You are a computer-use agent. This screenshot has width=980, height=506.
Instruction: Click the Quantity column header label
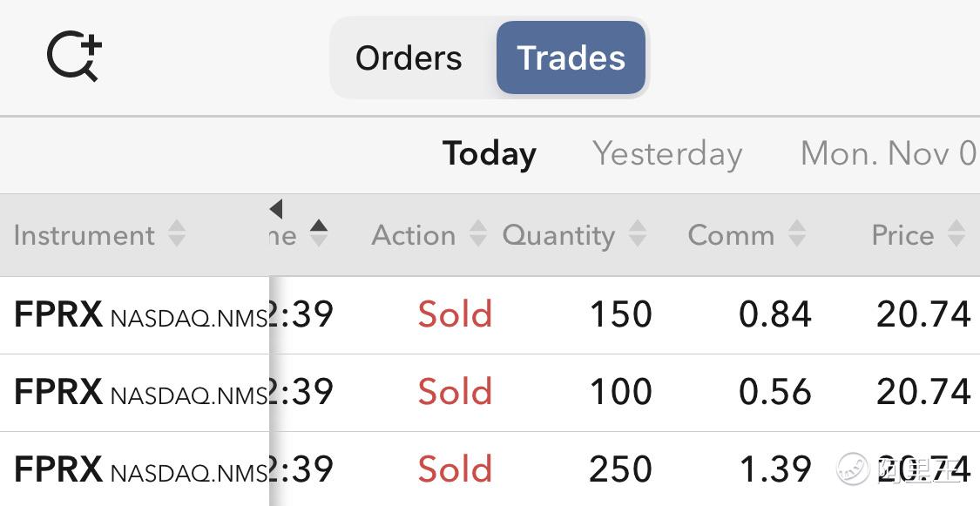558,236
